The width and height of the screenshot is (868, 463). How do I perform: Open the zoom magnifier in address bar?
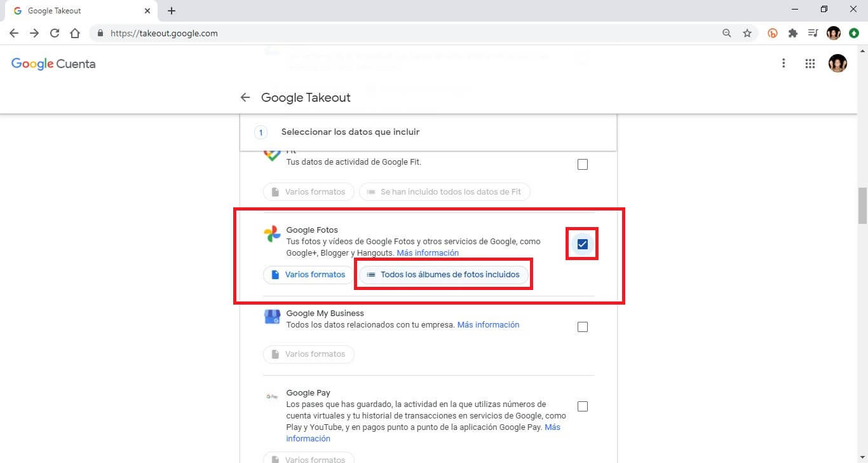pos(727,33)
